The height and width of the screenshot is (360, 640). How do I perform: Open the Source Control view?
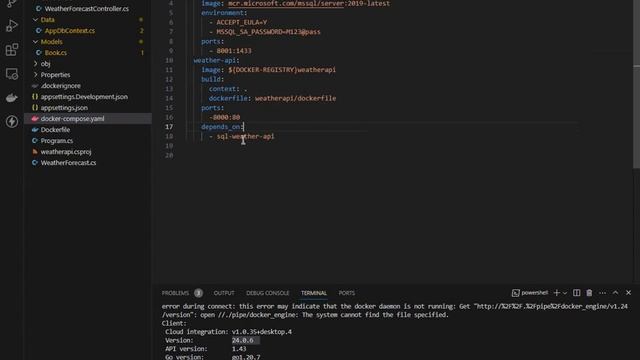11,3
